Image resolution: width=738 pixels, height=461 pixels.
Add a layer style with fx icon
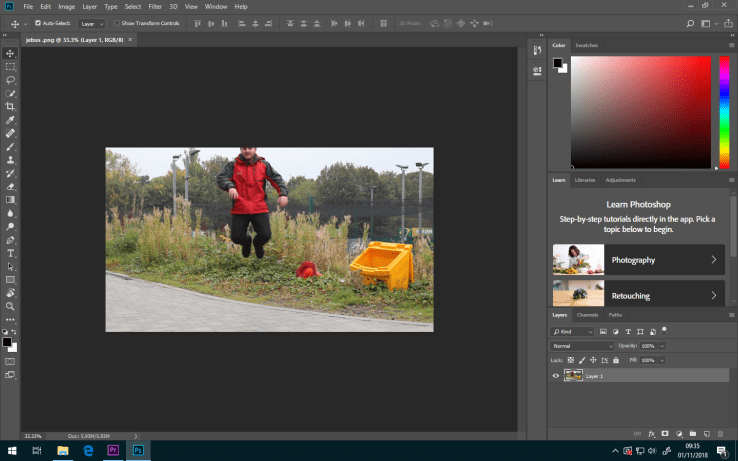pos(651,433)
